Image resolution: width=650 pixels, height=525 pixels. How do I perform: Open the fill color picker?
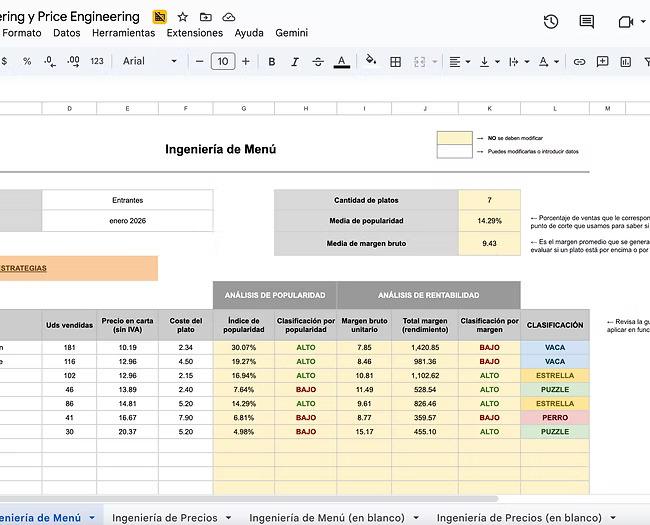370,61
